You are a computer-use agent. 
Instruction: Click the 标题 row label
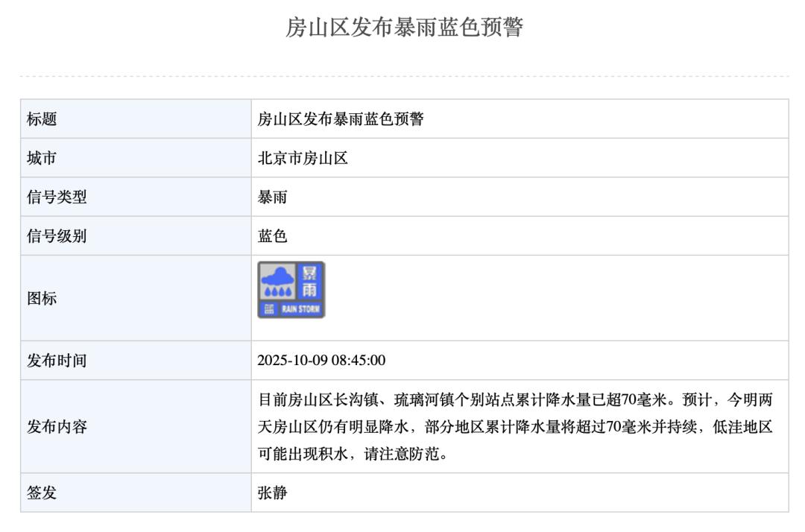click(x=42, y=119)
